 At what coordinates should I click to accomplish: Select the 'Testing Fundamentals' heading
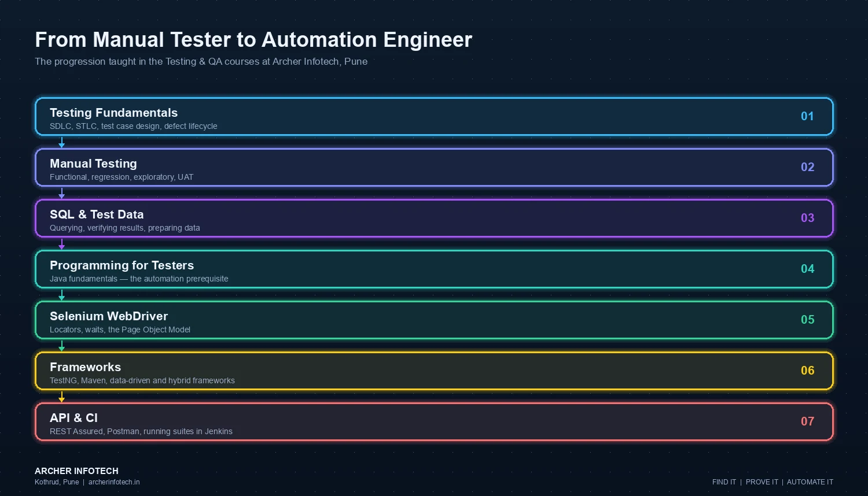click(113, 113)
